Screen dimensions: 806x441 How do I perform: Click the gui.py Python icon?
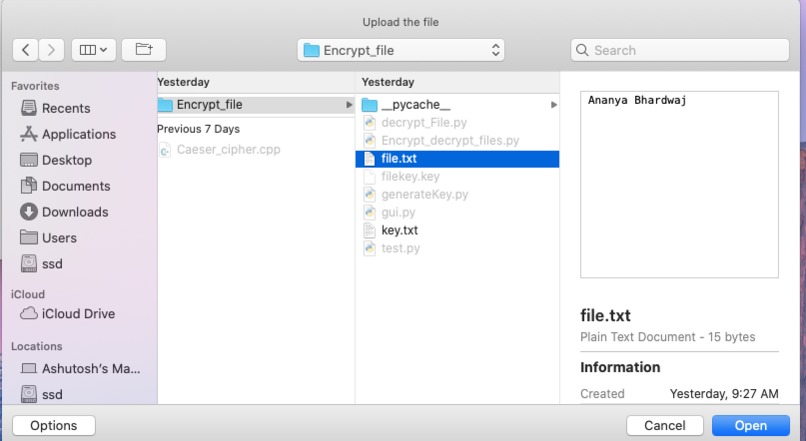pos(370,212)
